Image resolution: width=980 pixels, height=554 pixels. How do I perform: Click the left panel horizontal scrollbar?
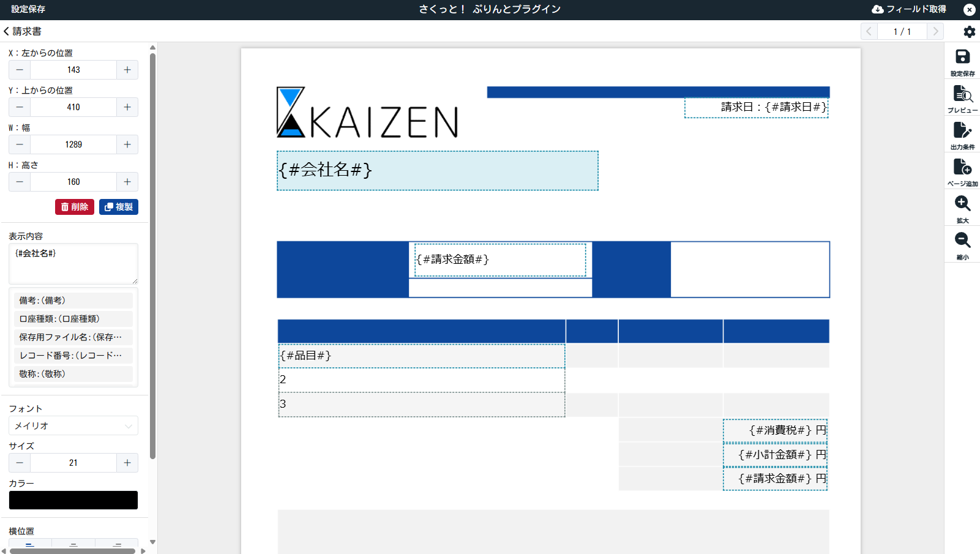(72, 551)
